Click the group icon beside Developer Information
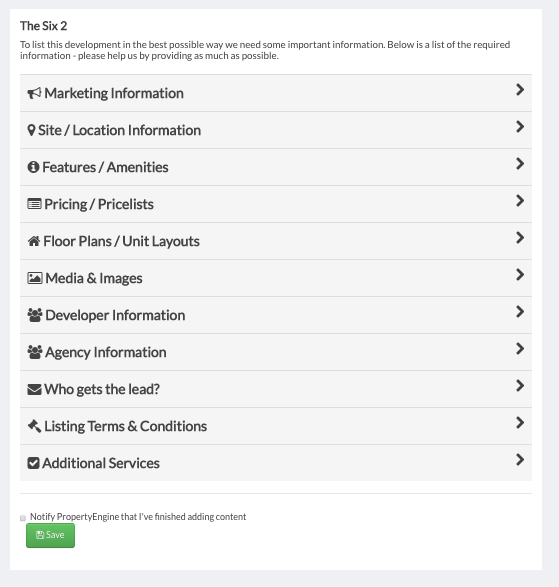 35,315
